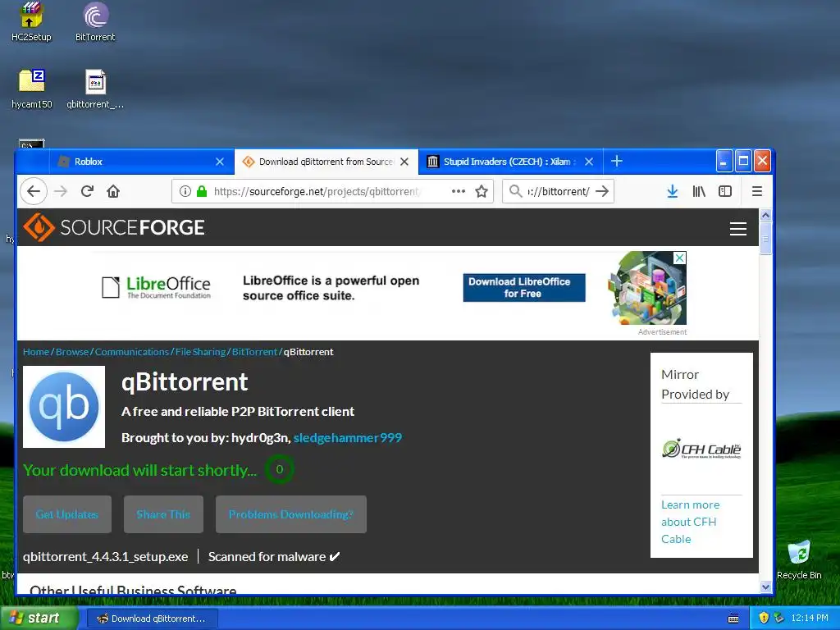Click the network connection tray icon

point(779,618)
